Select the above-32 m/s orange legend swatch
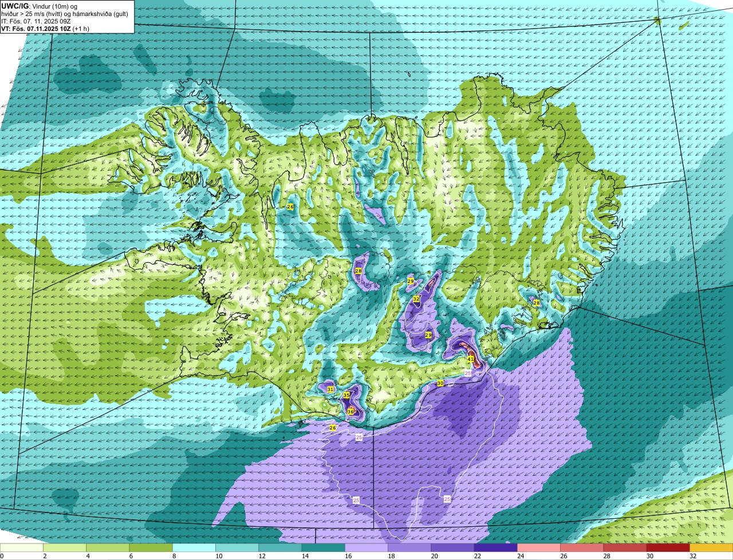 [x=711, y=548]
